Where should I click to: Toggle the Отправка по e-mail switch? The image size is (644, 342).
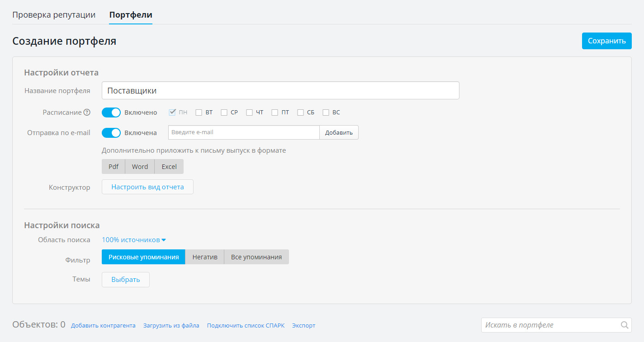pos(111,133)
